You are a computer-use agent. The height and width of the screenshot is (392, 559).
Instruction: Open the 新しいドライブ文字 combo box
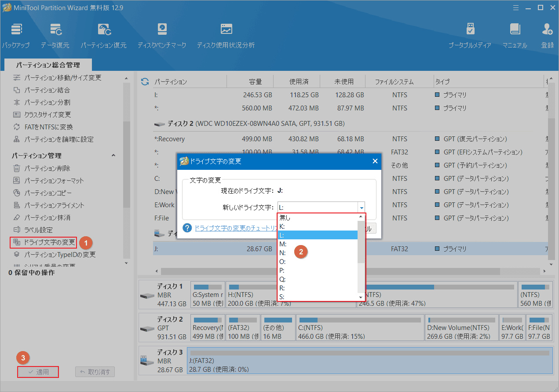[x=321, y=207]
